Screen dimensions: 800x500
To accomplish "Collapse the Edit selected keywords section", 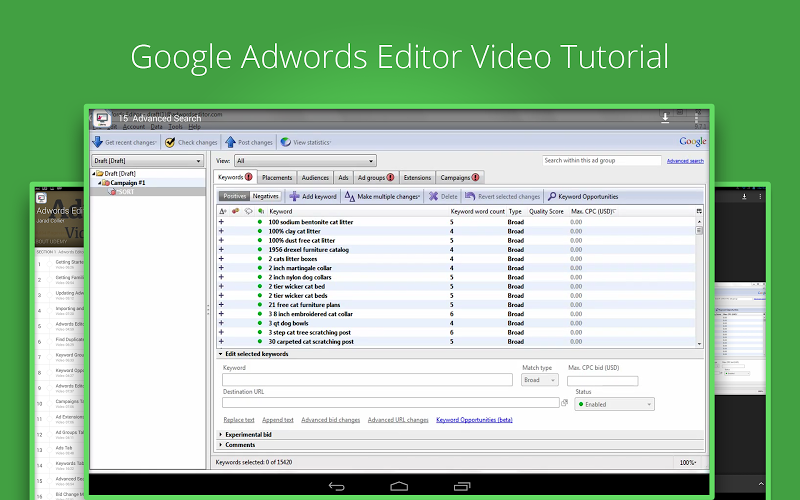I will click(221, 354).
